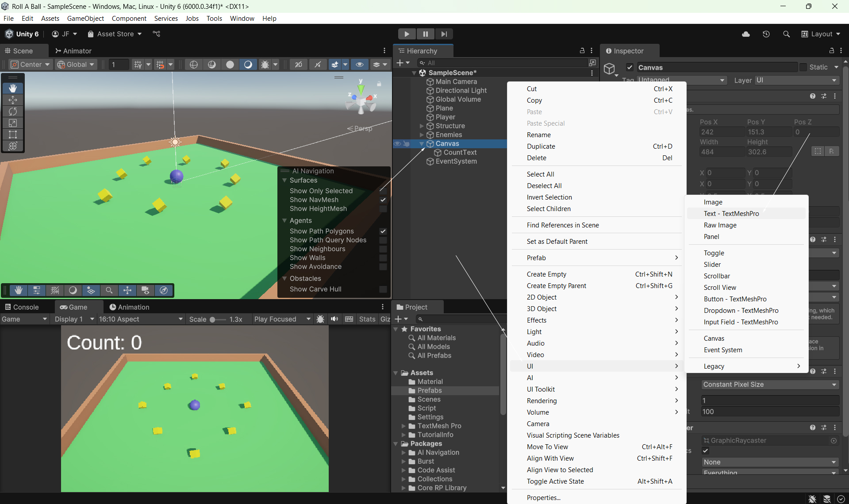Enable Show Only Selected checkbox
The width and height of the screenshot is (849, 504).
coord(383,191)
